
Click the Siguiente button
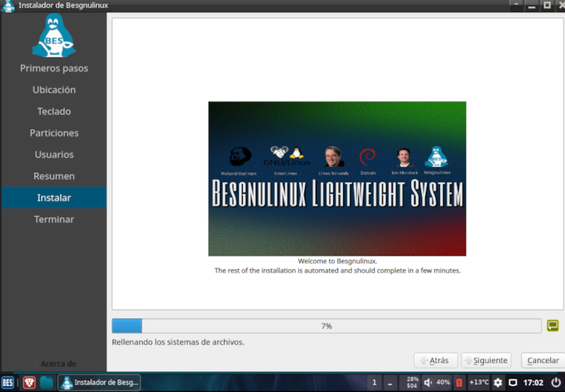(x=486, y=360)
